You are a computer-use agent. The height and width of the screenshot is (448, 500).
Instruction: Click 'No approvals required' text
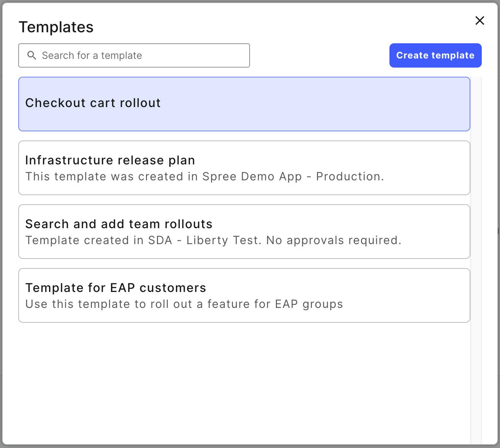coord(334,240)
